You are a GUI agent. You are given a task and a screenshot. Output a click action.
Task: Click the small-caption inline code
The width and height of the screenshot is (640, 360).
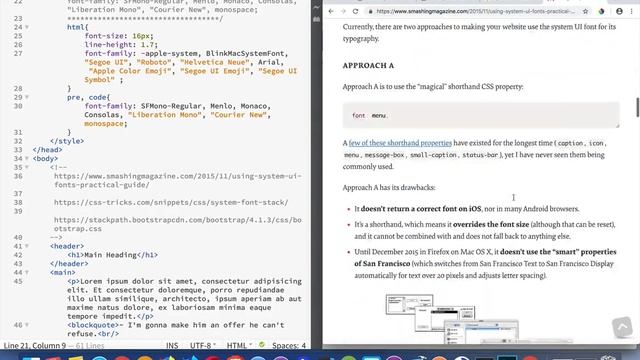pos(433,155)
